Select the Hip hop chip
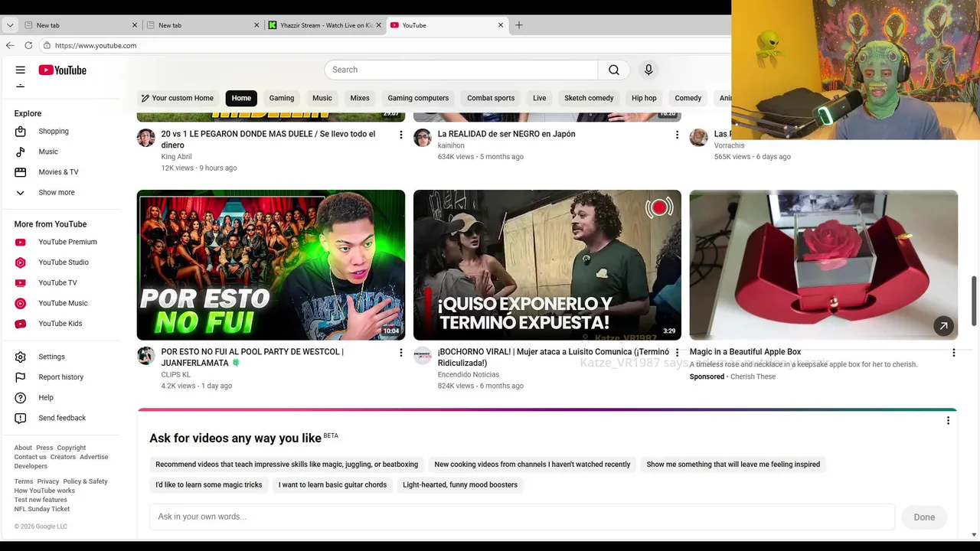980x551 pixels. click(644, 98)
